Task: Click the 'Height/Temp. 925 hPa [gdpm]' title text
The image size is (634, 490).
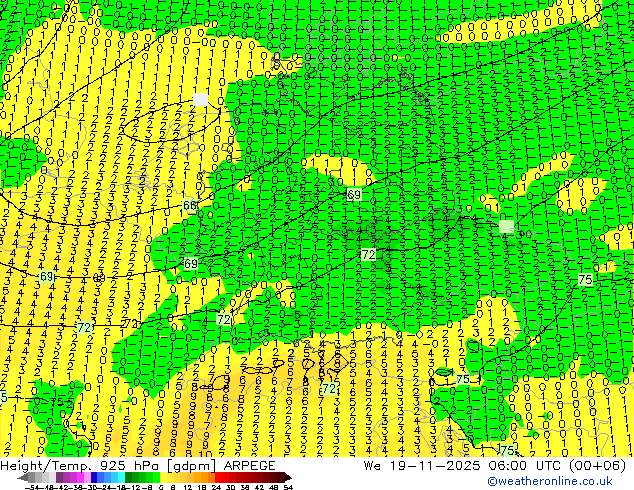Action: (x=108, y=466)
